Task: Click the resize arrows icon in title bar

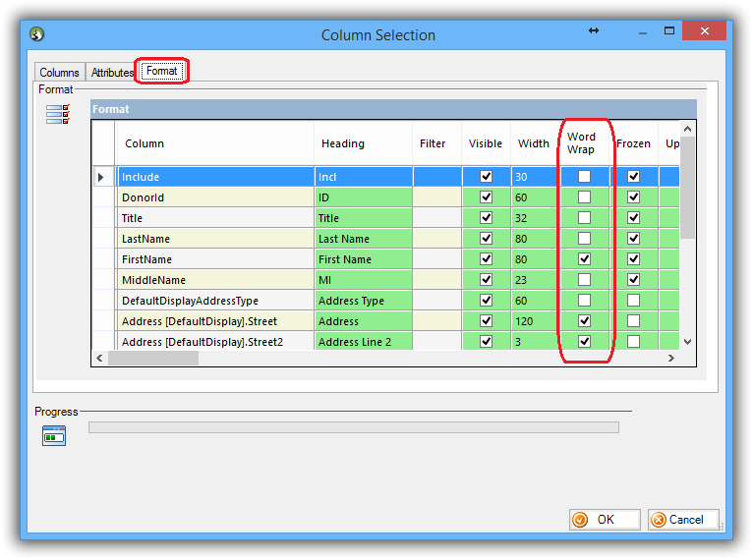Action: coord(594,31)
